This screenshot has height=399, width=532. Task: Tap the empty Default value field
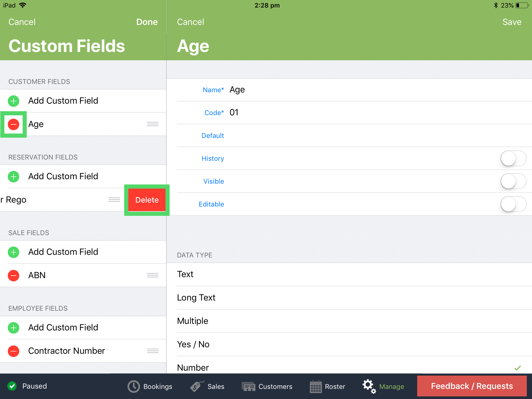pyautogui.click(x=378, y=136)
